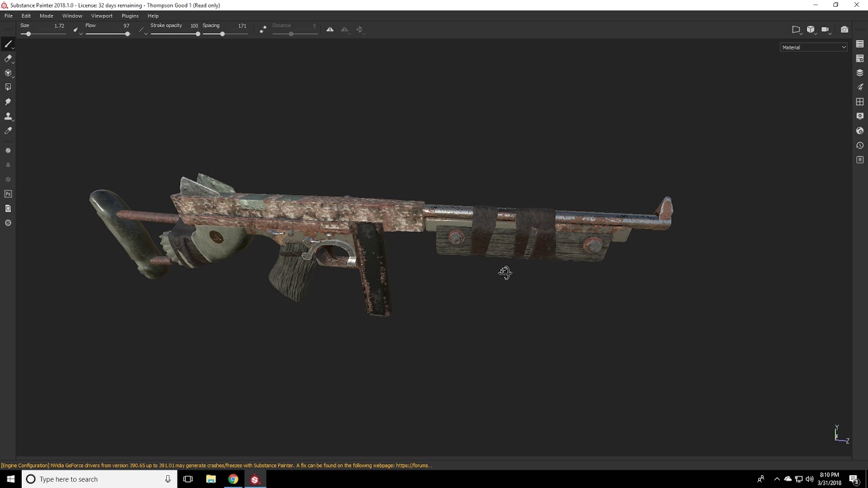Screen dimensions: 868x488
Task: Open the Display Settings panel icon
Action: (x=860, y=116)
